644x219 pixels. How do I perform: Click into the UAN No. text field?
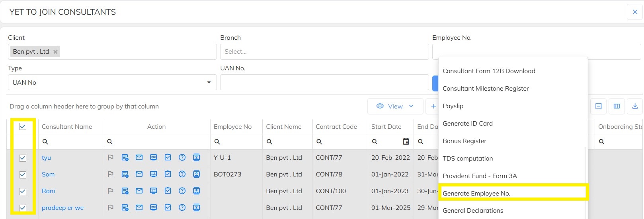pos(324,82)
